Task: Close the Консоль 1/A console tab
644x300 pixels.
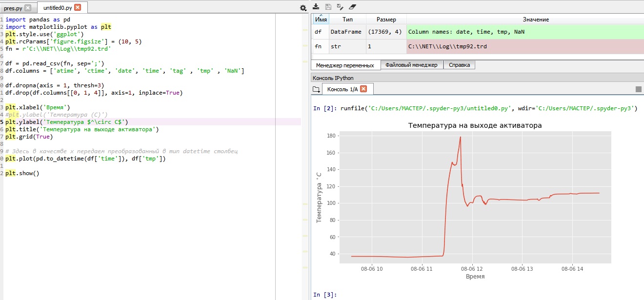Action: tap(363, 89)
